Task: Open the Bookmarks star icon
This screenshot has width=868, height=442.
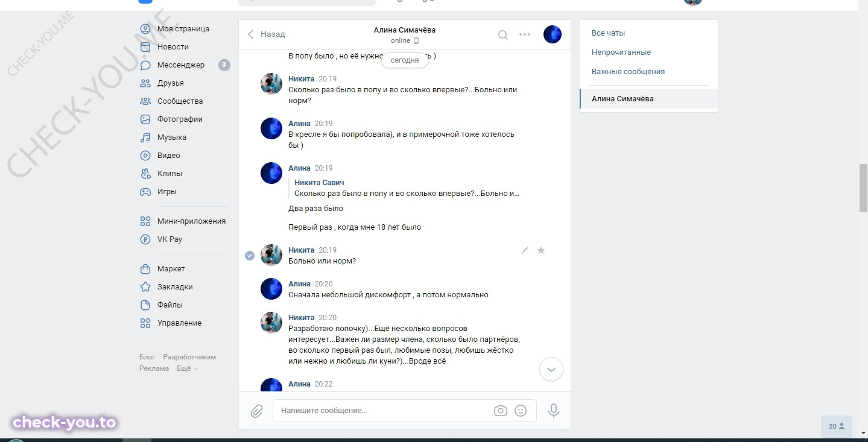Action: click(x=145, y=287)
